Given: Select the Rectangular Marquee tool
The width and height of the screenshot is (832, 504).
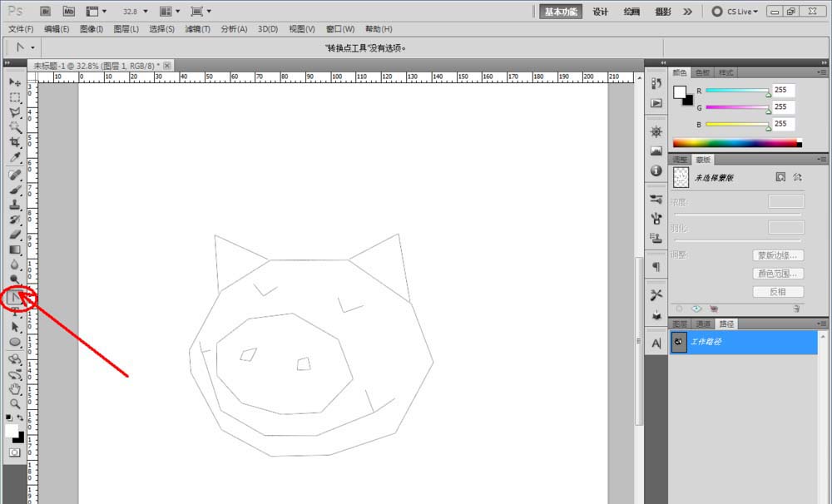Looking at the screenshot, I should 15,97.
